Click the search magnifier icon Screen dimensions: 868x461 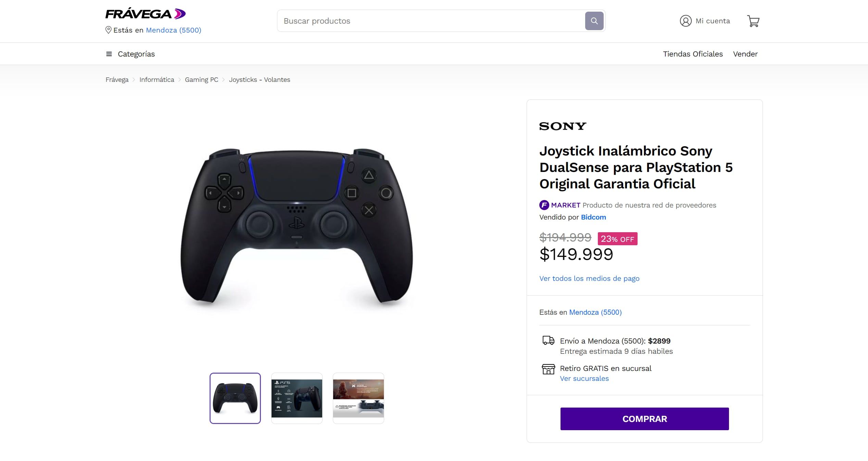(x=595, y=21)
